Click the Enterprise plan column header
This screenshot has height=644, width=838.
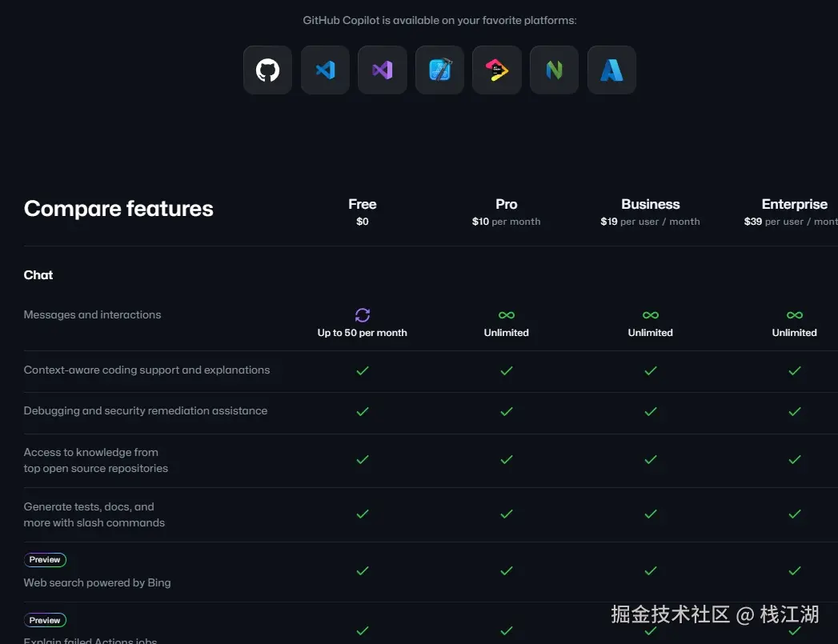tap(794, 205)
